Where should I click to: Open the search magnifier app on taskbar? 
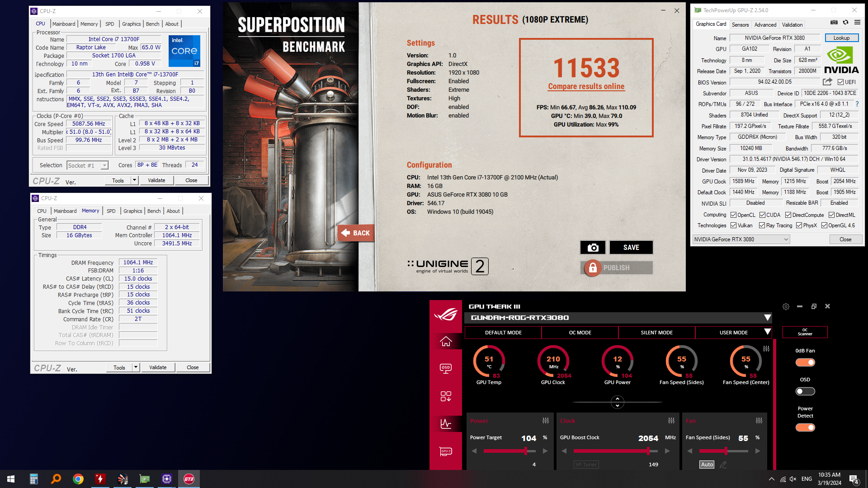(56, 479)
